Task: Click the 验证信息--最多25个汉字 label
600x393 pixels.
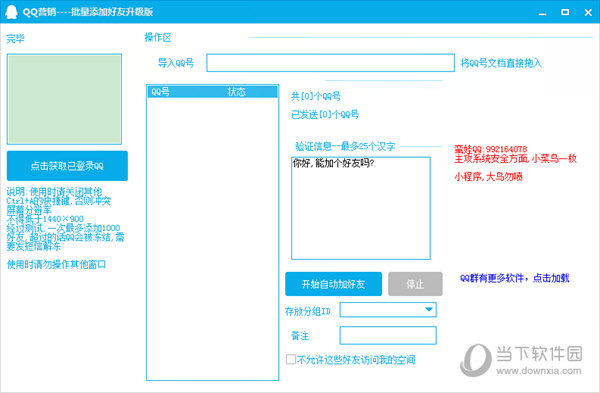Action: pos(345,146)
